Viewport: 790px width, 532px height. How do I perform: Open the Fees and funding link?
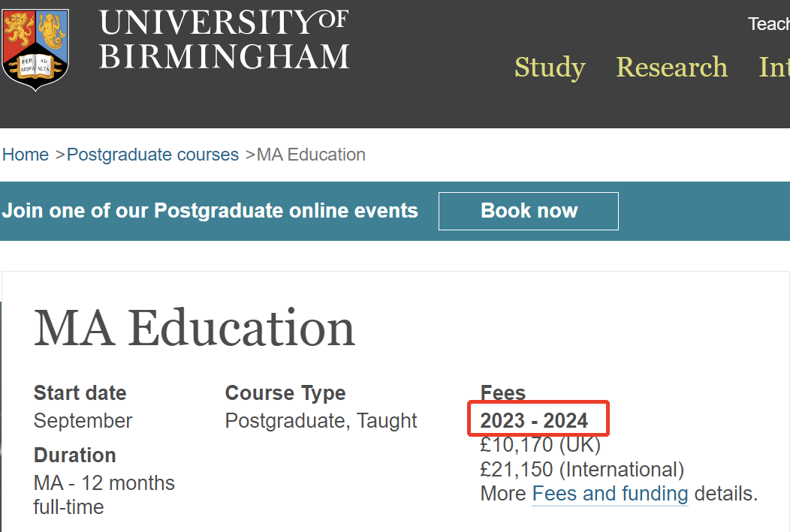pyautogui.click(x=610, y=494)
